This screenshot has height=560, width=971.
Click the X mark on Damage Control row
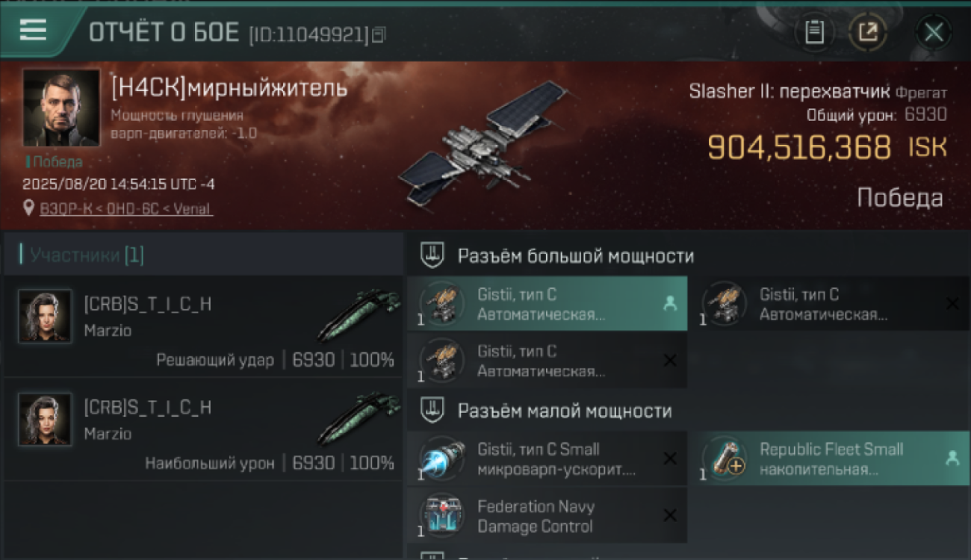click(670, 515)
